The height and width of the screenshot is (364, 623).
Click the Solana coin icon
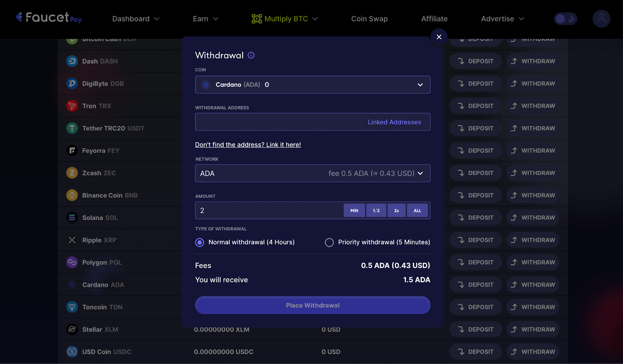tap(72, 218)
